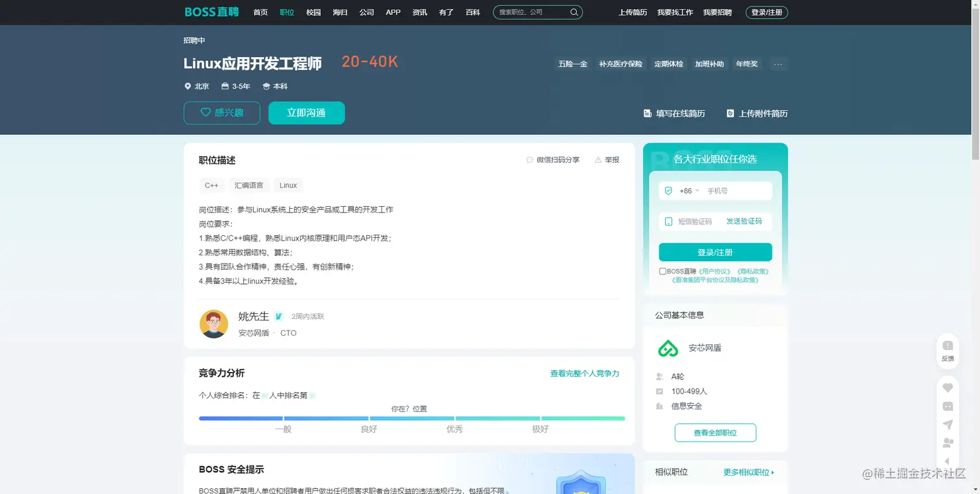Click the phone icon in SMS code field
The image size is (980, 494).
[x=668, y=222]
